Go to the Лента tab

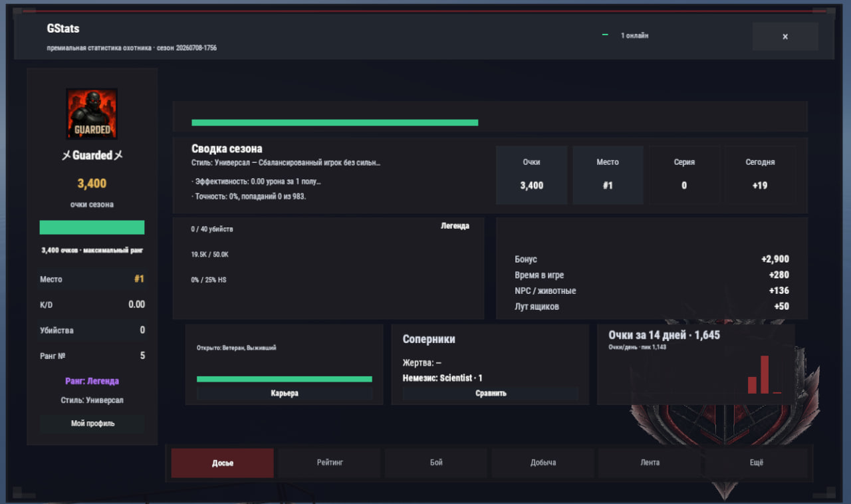click(x=650, y=463)
